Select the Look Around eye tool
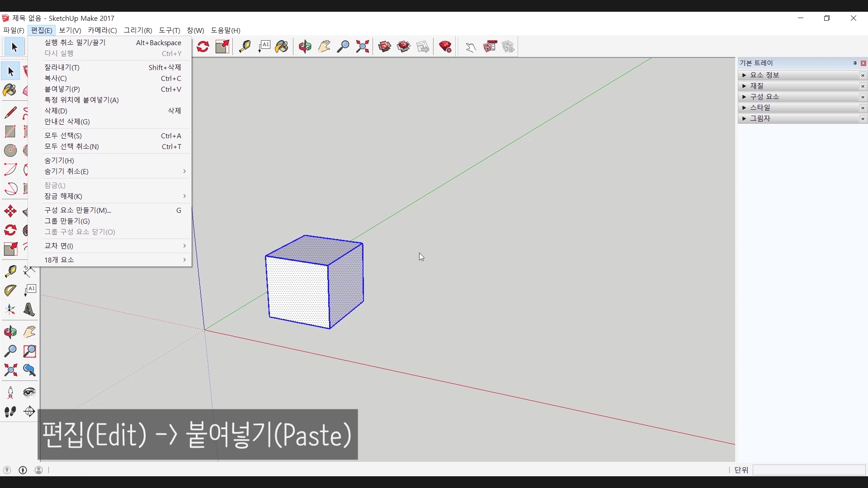Image resolution: width=868 pixels, height=488 pixels. pos(29,392)
